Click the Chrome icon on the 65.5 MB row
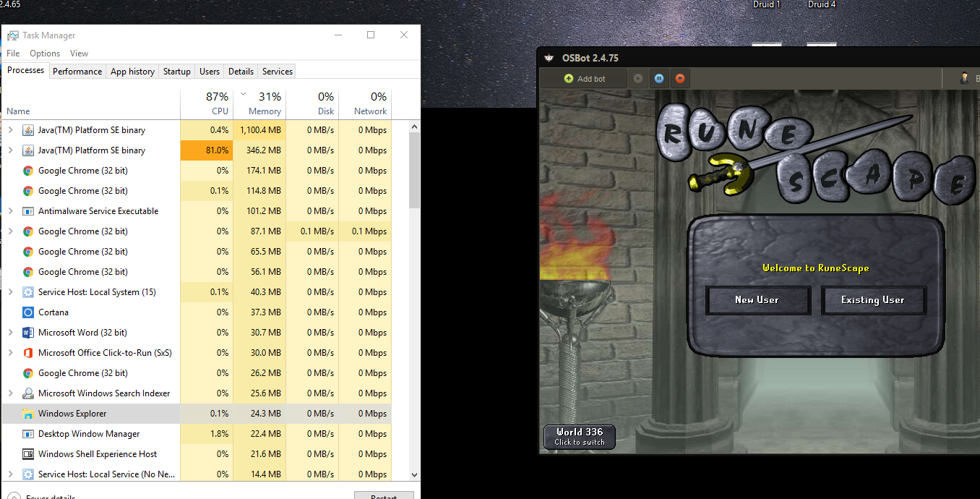This screenshot has width=980, height=499. (28, 252)
